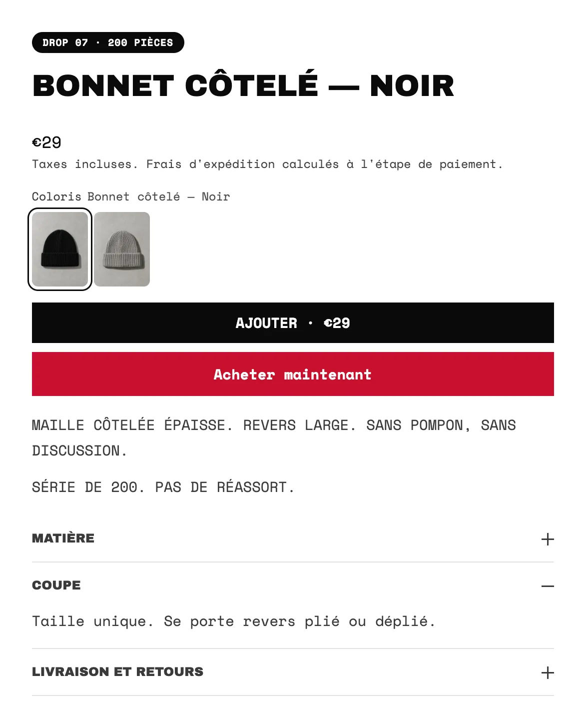Click the MAILLE CÔTELÉE ÉPAISSE description paragraph
This screenshot has width=586, height=728.
point(274,438)
